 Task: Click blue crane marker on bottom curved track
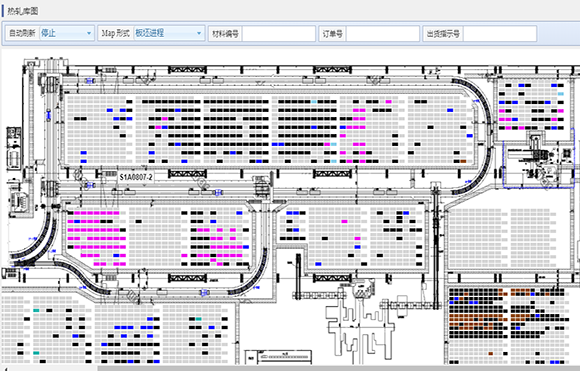click(204, 293)
